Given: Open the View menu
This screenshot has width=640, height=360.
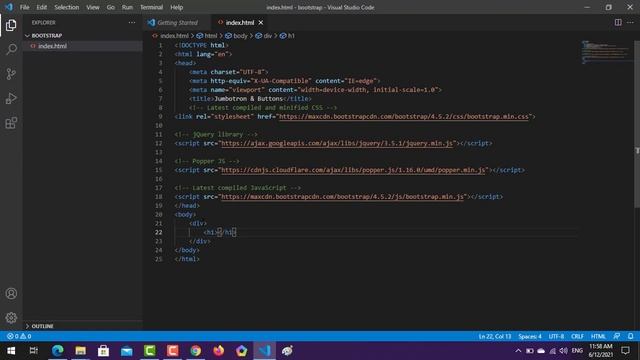Looking at the screenshot, I should tap(93, 7).
